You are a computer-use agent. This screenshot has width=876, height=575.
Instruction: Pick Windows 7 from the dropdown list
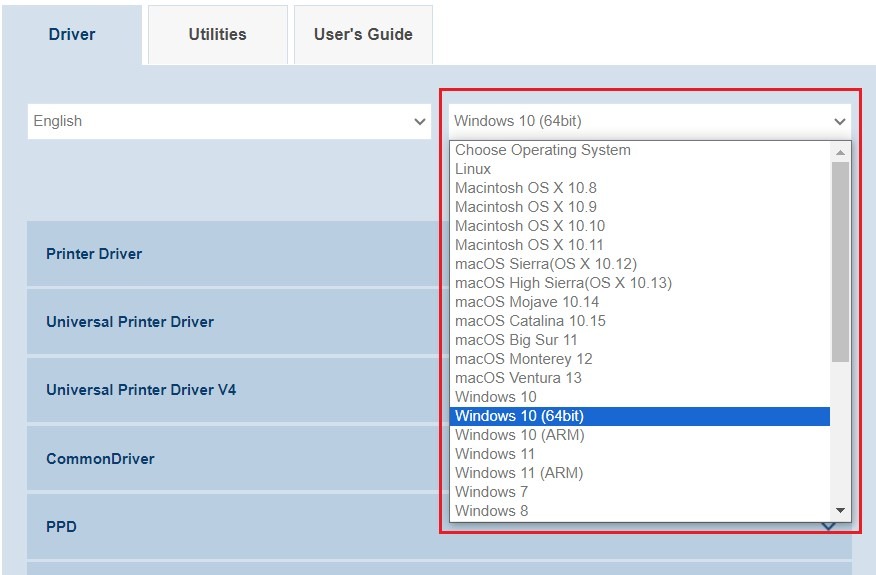pyautogui.click(x=491, y=492)
